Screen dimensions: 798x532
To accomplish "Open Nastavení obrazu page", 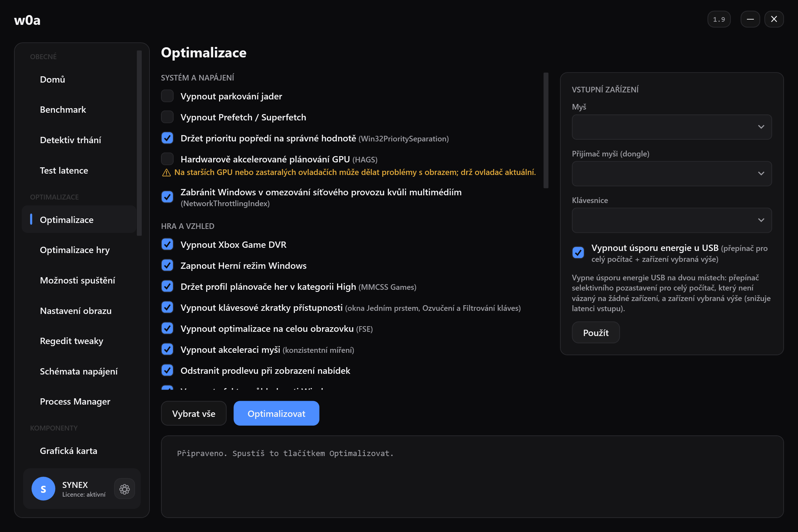I will (79, 311).
